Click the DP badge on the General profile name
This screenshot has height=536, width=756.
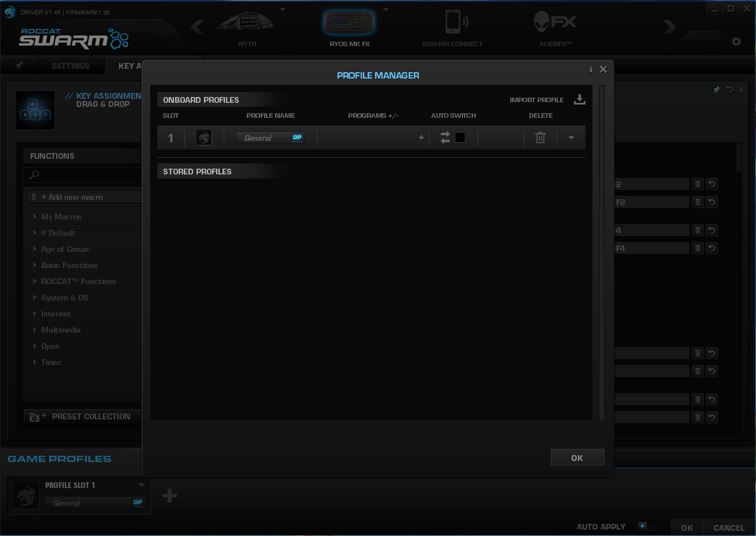[297, 137]
